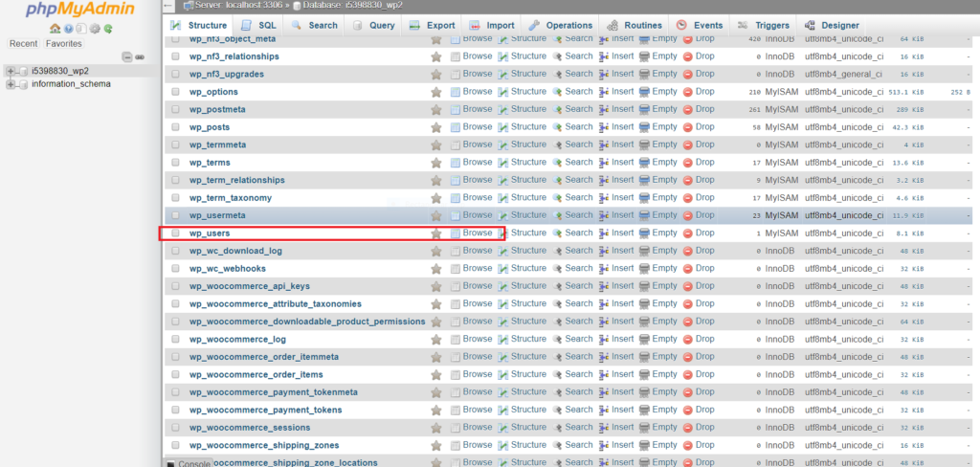The image size is (980, 467).
Task: Tick wp_wc_webhooks checkbox
Action: 176,269
